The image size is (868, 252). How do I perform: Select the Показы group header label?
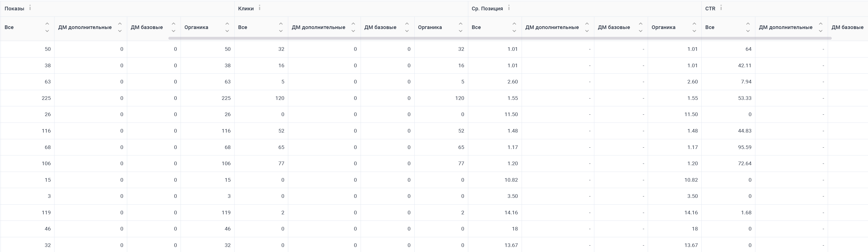[14, 9]
